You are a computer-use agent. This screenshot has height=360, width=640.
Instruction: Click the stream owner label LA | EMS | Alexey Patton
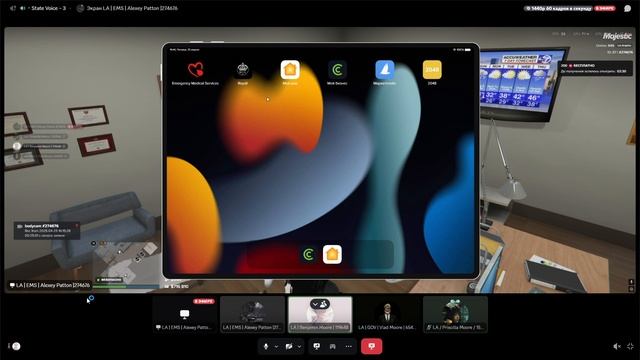(x=49, y=285)
